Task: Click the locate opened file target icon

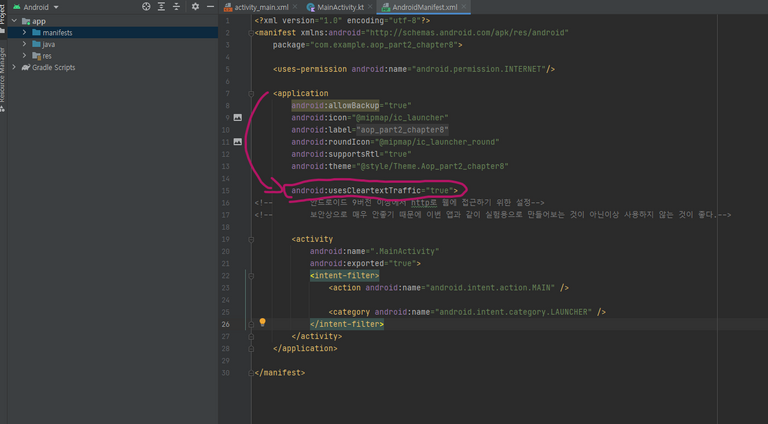Action: tap(146, 6)
